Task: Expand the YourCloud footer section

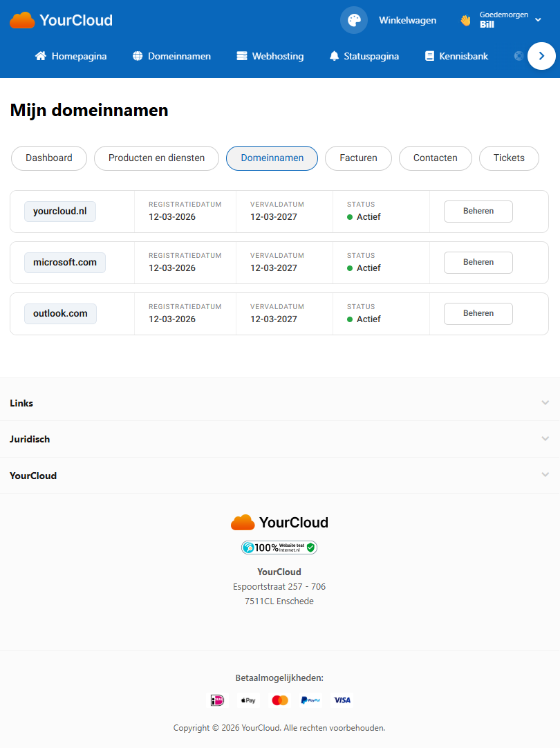Action: coord(279,476)
